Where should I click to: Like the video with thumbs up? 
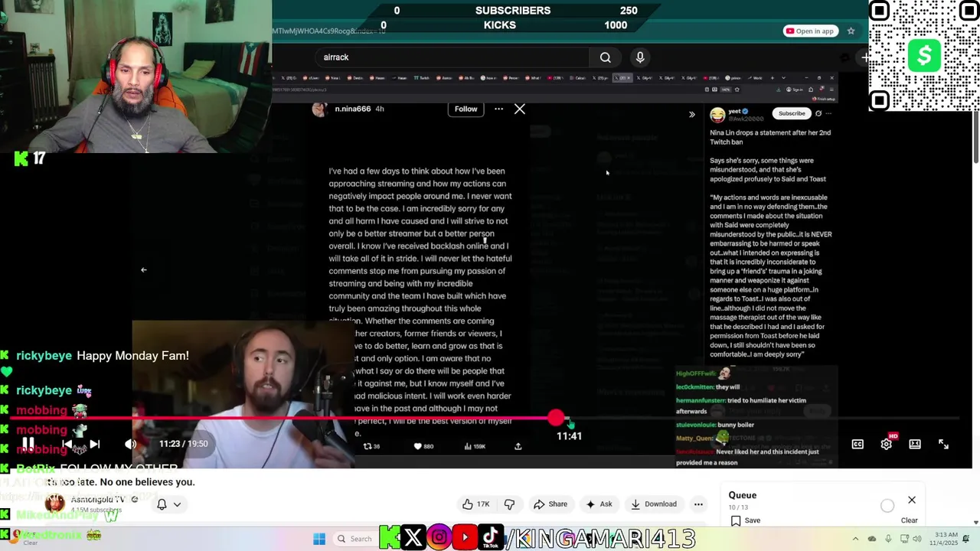(x=475, y=504)
